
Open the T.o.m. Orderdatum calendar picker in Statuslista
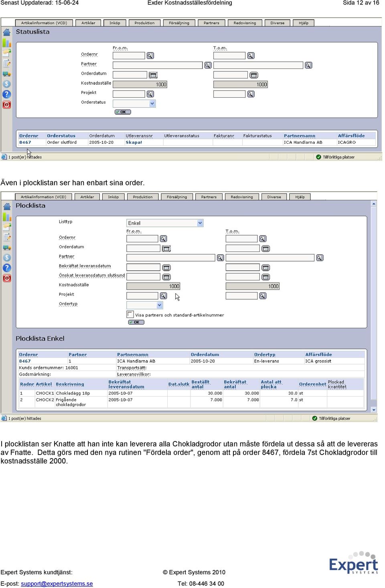pyautogui.click(x=253, y=75)
